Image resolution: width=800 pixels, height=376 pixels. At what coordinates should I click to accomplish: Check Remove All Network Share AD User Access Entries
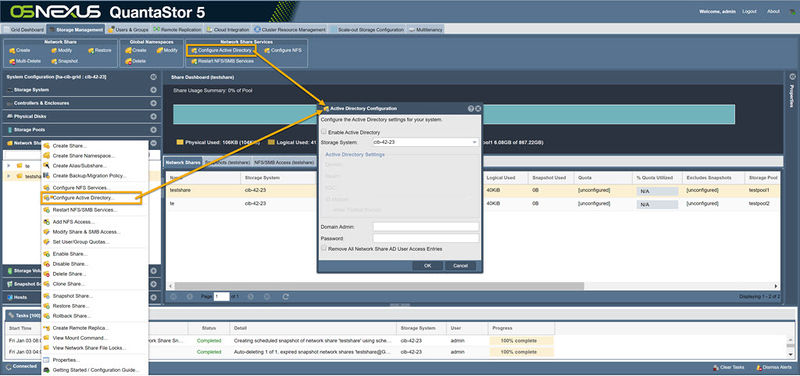[x=323, y=248]
